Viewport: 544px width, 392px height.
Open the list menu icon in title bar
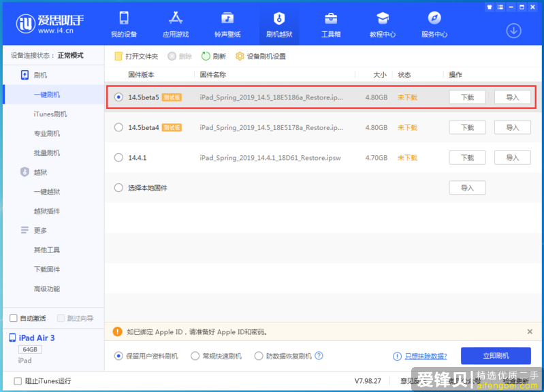pos(500,7)
